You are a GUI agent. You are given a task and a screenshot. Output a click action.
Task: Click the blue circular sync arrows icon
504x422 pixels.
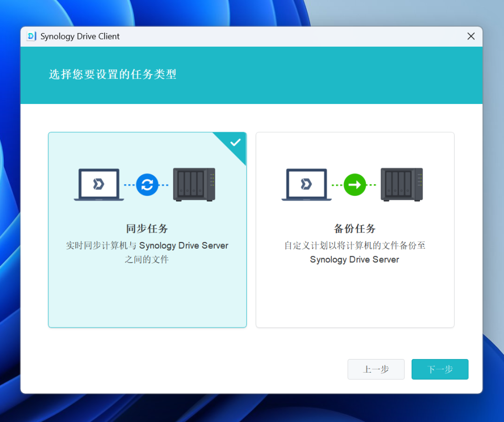tap(147, 185)
